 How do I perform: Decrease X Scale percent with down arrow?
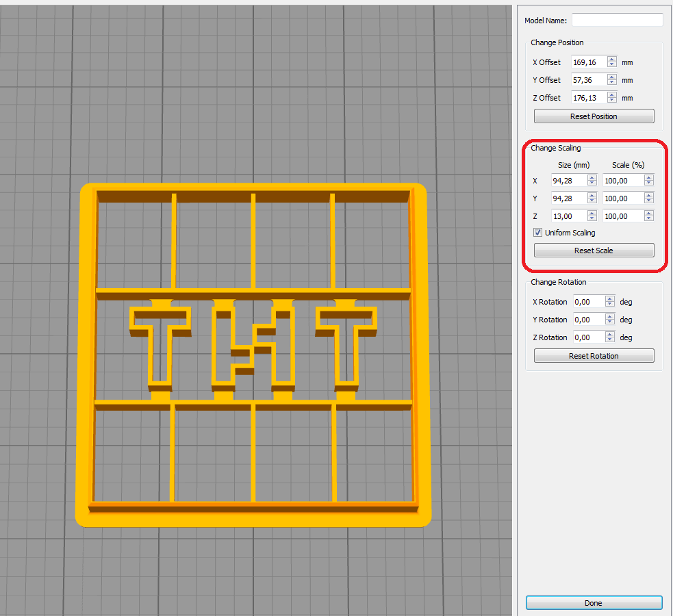click(x=649, y=183)
